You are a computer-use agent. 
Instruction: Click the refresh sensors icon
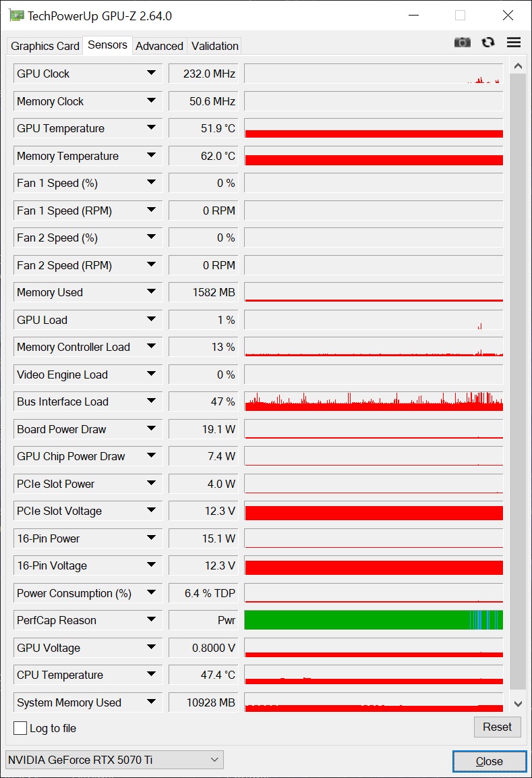(x=488, y=43)
